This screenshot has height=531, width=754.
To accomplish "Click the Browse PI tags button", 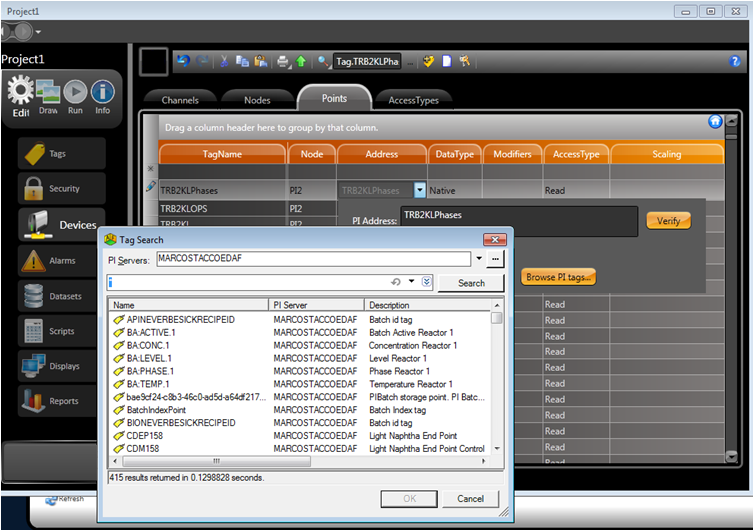I will point(559,277).
